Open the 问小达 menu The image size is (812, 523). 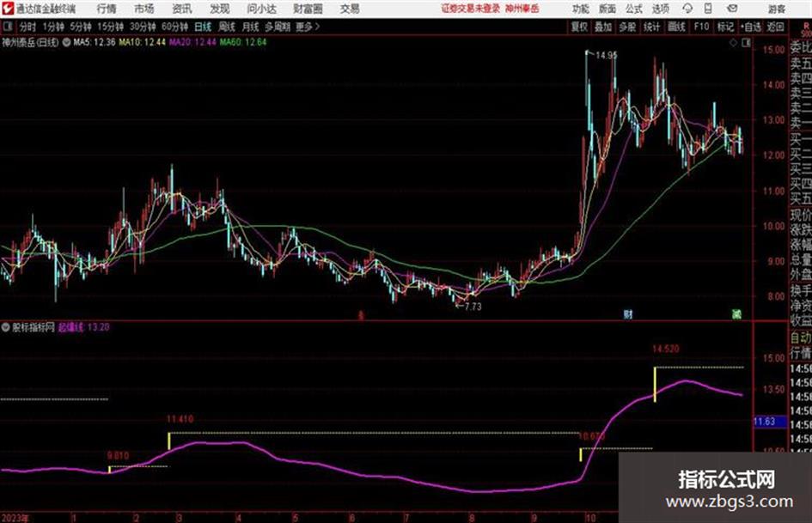(261, 9)
